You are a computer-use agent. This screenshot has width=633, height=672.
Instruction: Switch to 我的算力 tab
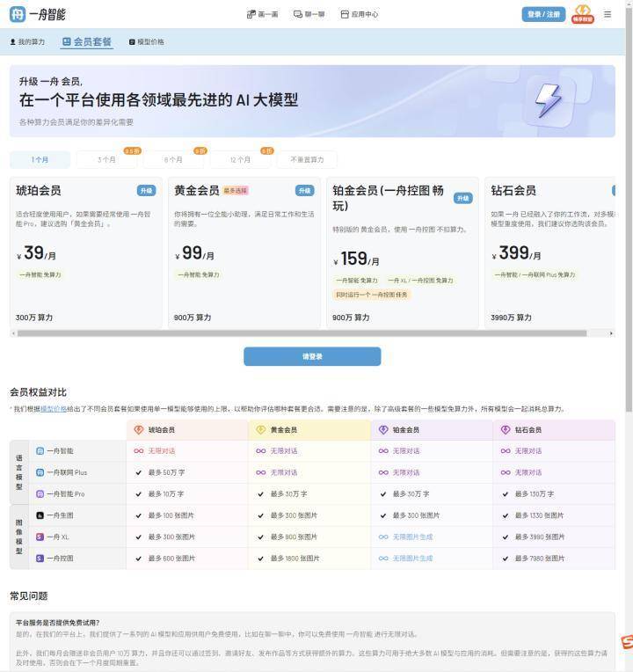(x=27, y=41)
